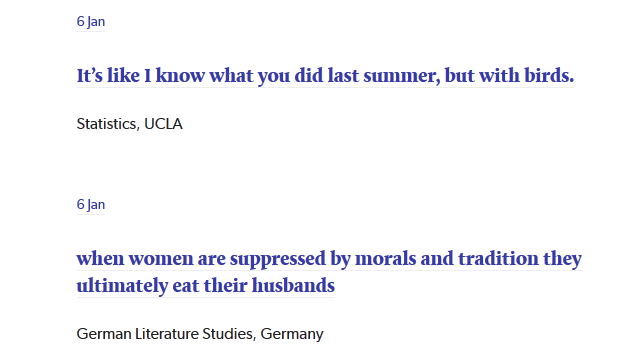Image resolution: width=640 pixels, height=360 pixels.
Task: Open headline about women suppressed by morals
Action: (x=329, y=272)
